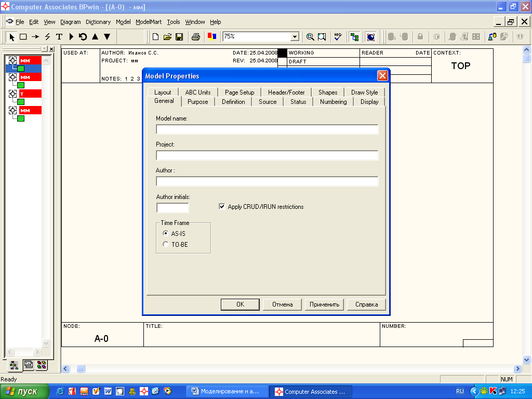Select the squiggle lightning tool
The height and width of the screenshot is (399, 532).
pos(47,37)
